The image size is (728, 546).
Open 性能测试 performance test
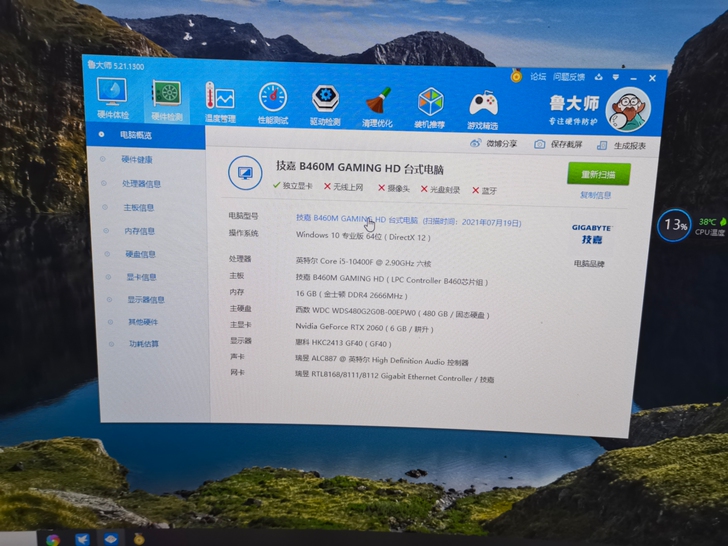pyautogui.click(x=273, y=104)
